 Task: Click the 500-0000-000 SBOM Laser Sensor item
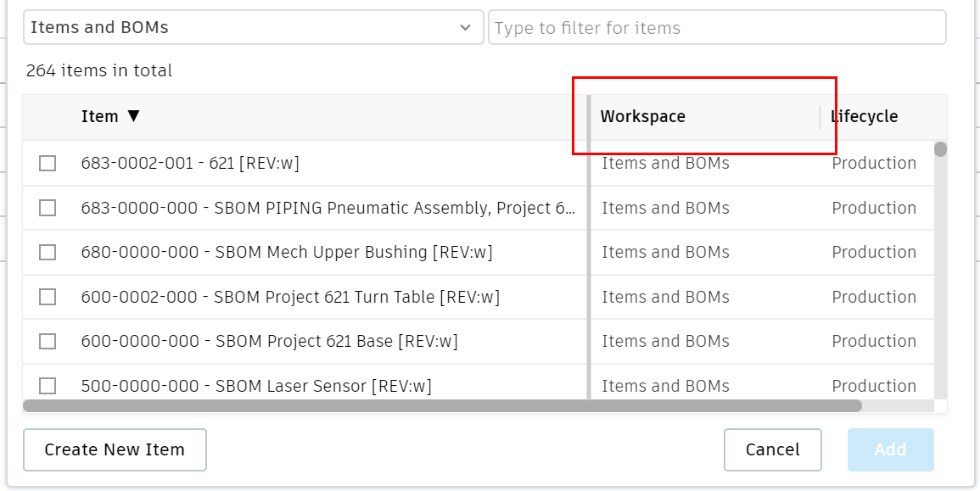click(255, 386)
